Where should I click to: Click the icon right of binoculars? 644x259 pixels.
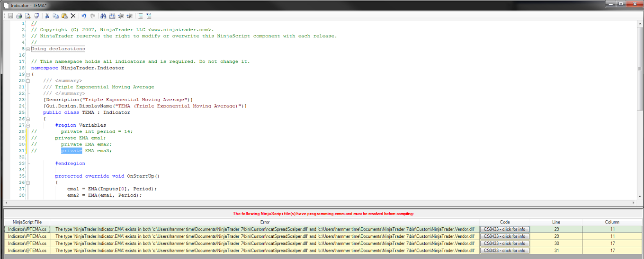click(112, 16)
